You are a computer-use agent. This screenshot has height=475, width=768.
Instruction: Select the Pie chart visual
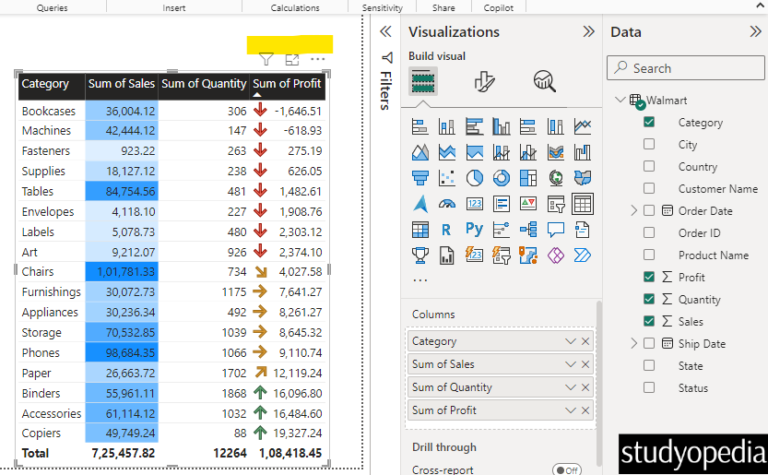coord(474,178)
